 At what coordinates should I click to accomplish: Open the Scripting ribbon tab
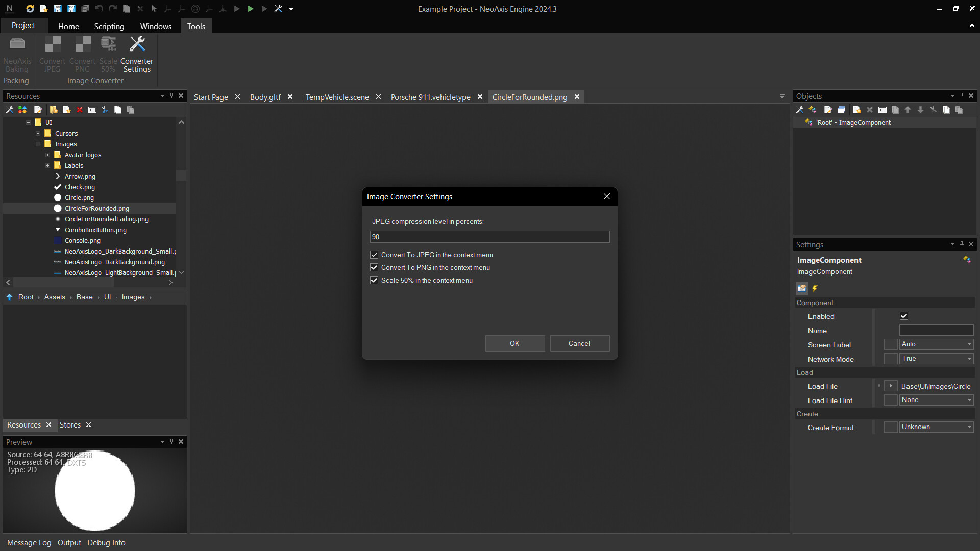[x=109, y=26]
